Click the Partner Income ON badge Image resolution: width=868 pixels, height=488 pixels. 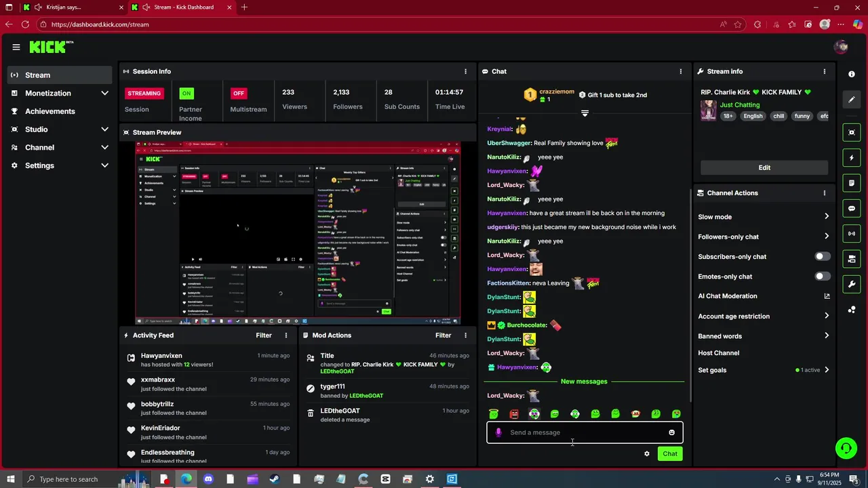click(186, 94)
